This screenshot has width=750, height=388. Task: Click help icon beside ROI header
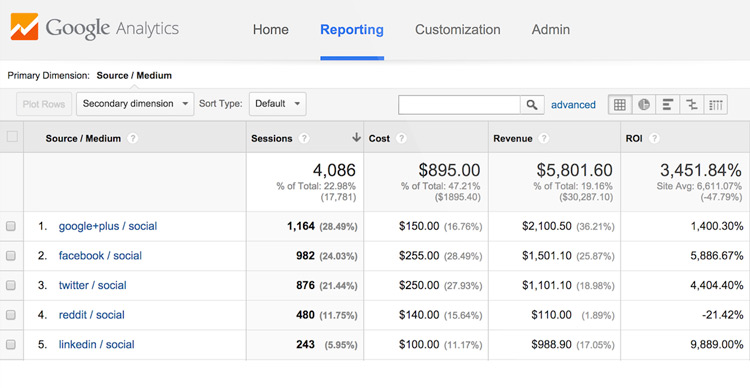click(654, 138)
